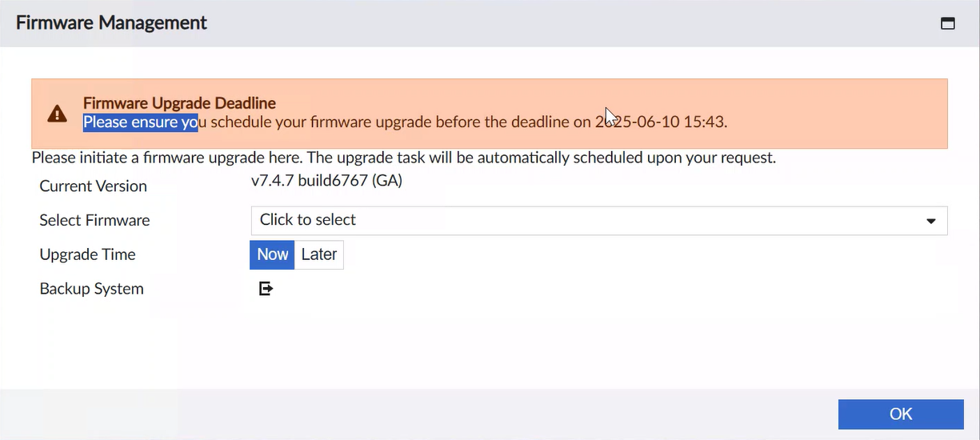Screen dimensions: 980x440
Task: Click the Select Firmware label
Action: 94,220
